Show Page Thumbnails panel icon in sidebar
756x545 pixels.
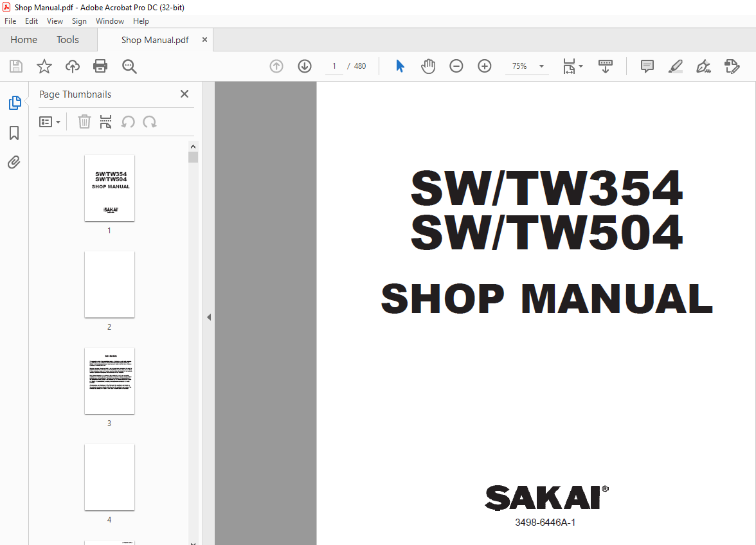[15, 103]
